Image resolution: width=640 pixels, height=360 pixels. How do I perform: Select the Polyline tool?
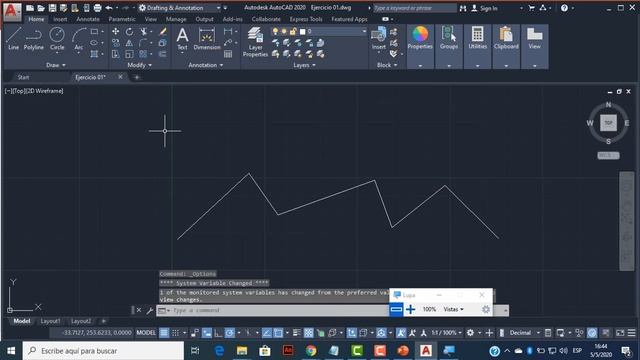33,39
